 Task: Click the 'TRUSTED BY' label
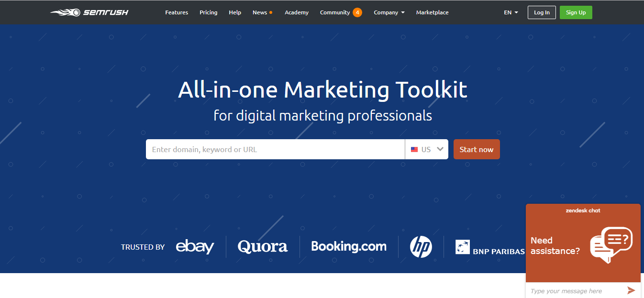143,247
